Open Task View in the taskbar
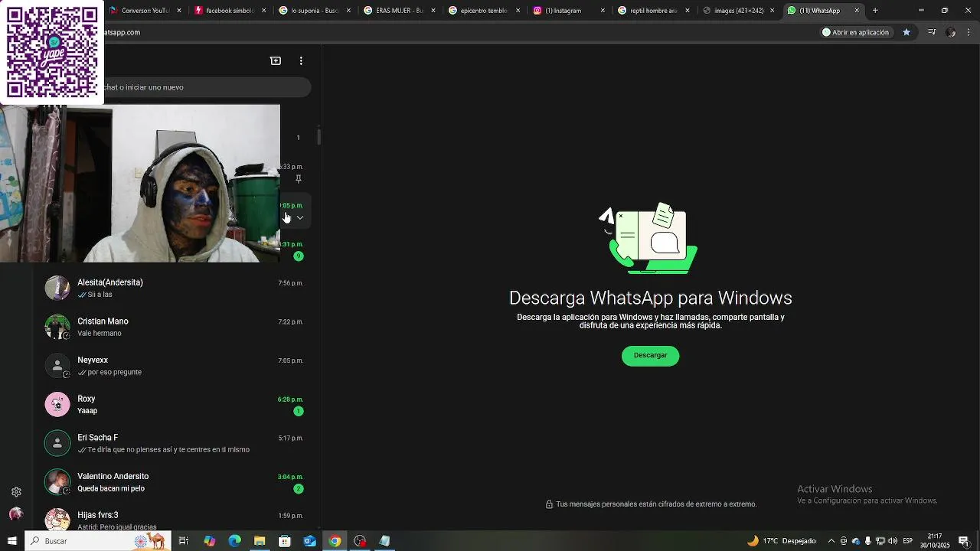This screenshot has height=551, width=980. [184, 541]
